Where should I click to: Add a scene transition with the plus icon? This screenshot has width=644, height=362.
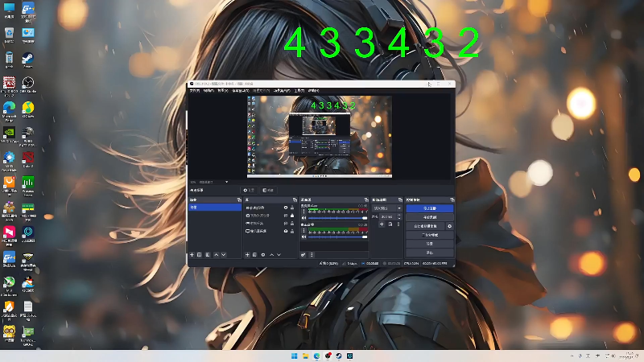pos(382,224)
